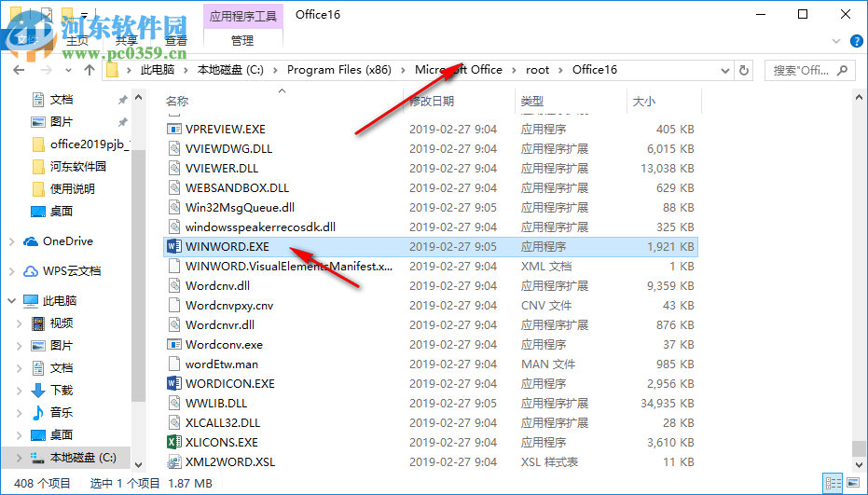This screenshot has height=495, width=868.
Task: Expand the WPS云文档 tree node
Action: 11,271
